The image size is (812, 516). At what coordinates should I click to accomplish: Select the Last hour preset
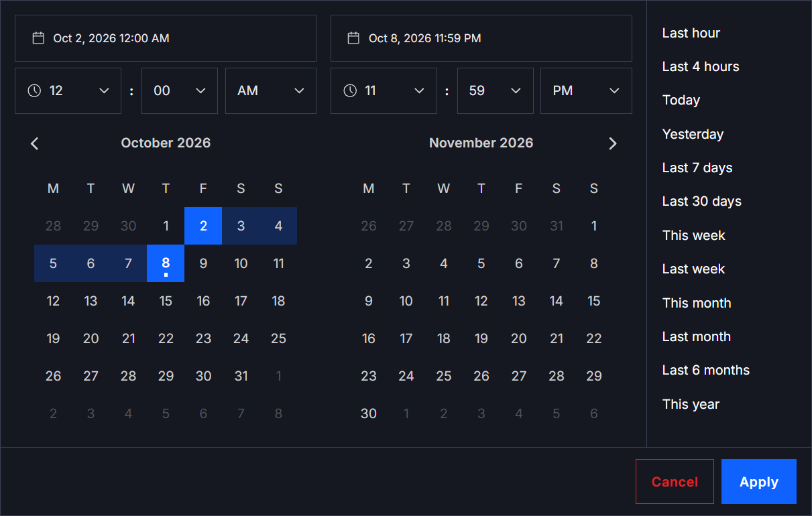[691, 33]
